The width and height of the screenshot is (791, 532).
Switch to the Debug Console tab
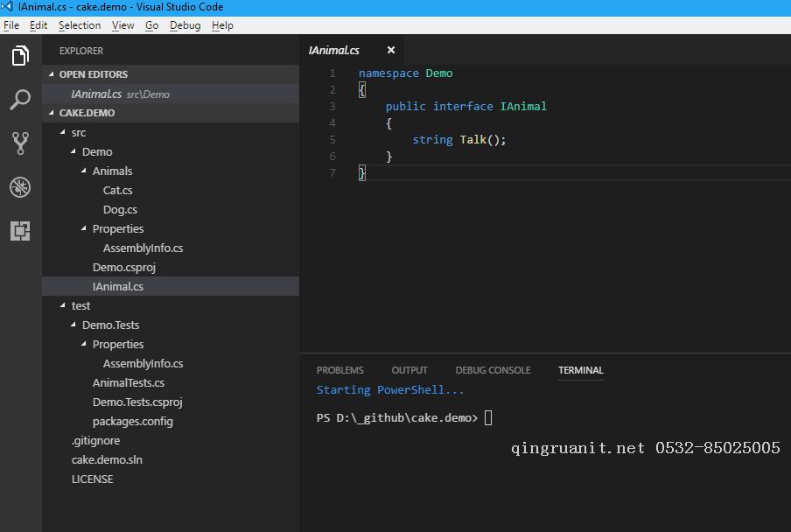pyautogui.click(x=493, y=370)
